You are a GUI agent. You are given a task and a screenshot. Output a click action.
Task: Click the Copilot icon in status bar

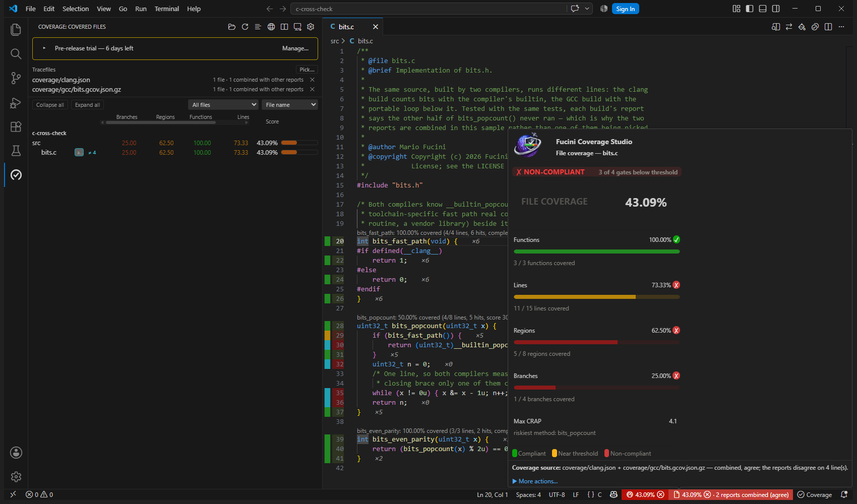point(614,495)
